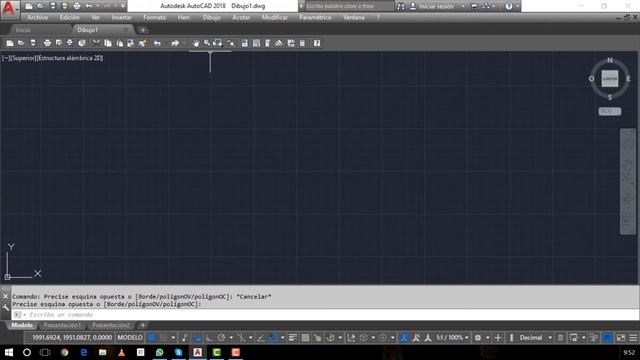Image resolution: width=640 pixels, height=360 pixels.
Task: Toggle object snap tracking in status bar
Action: point(261,338)
